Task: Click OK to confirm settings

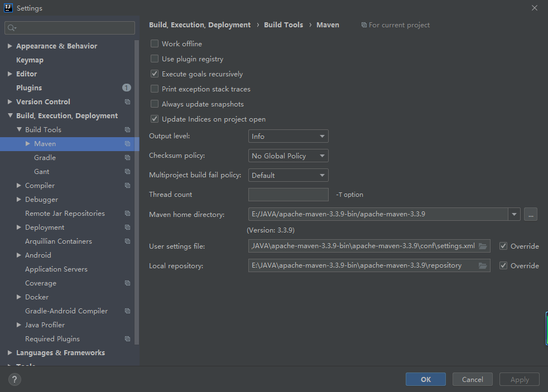Action: click(426, 379)
